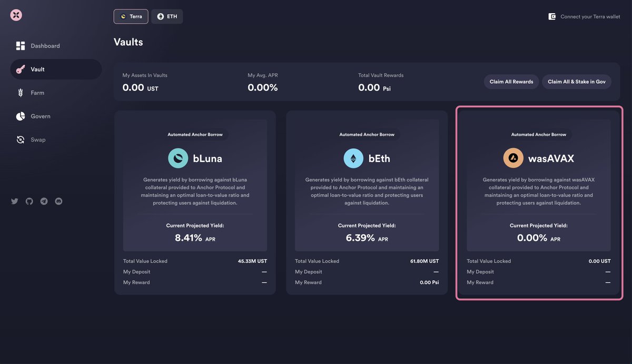Click the wasAVAX Automated Anchor Borrow badge
The image size is (632, 364).
[x=539, y=134]
